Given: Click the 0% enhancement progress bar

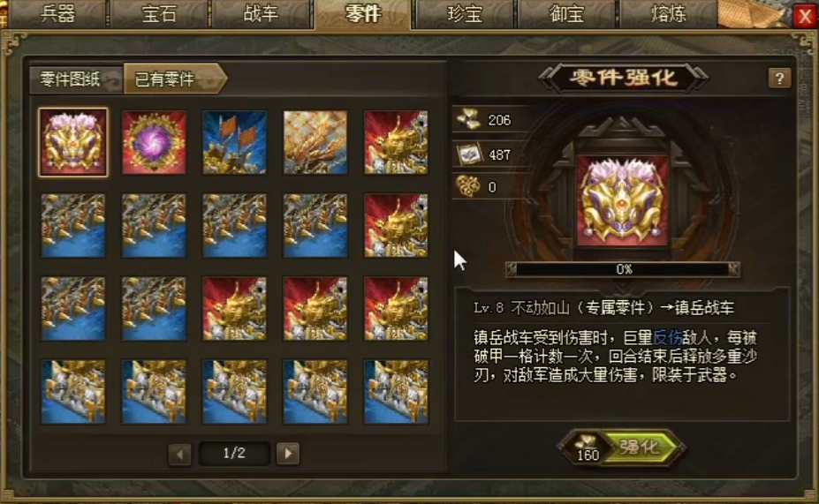Looking at the screenshot, I should pos(623,269).
